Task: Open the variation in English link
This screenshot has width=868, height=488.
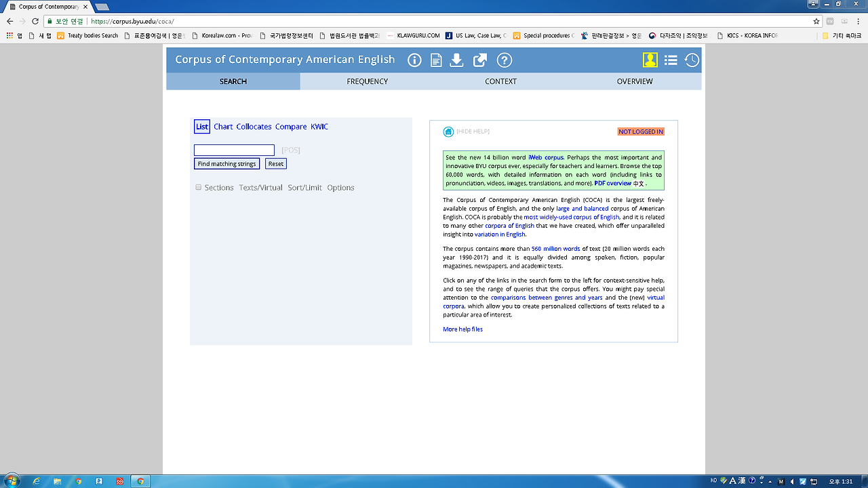Action: 500,235
